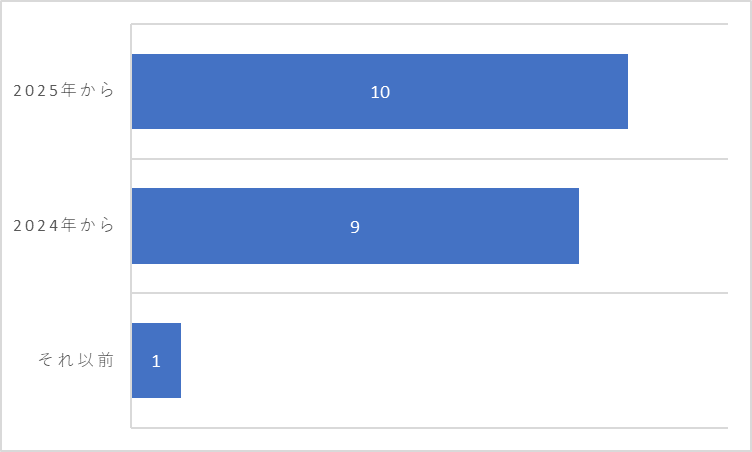Click the それ以前 axis category label
The width and height of the screenshot is (752, 452).
76,359
